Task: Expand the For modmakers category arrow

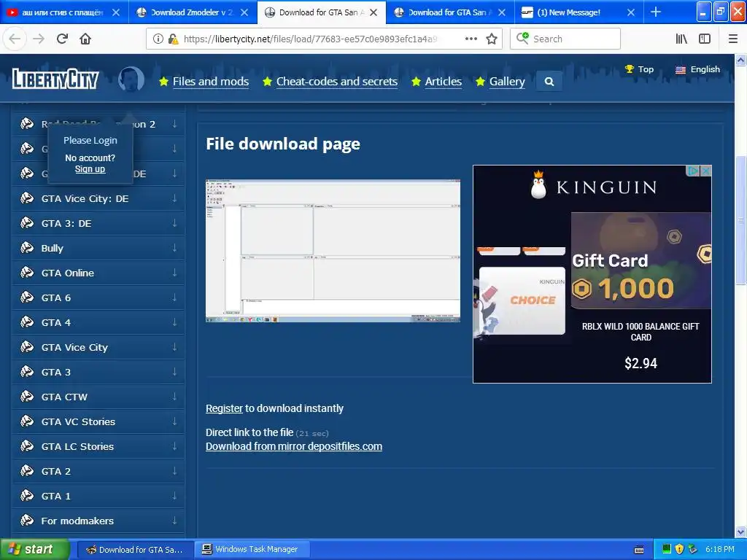Action: click(174, 521)
